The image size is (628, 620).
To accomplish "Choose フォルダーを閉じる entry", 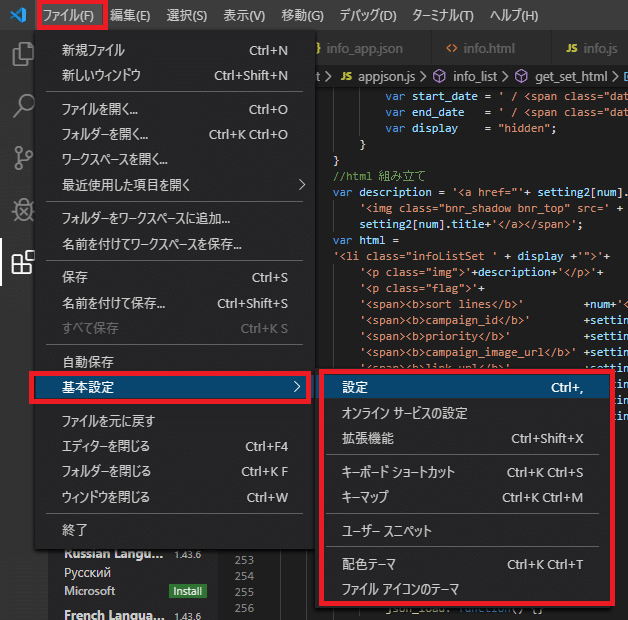I will (175, 471).
